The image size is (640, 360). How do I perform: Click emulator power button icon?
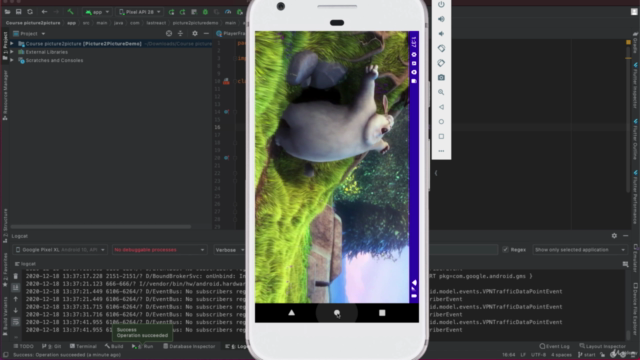pyautogui.click(x=441, y=4)
